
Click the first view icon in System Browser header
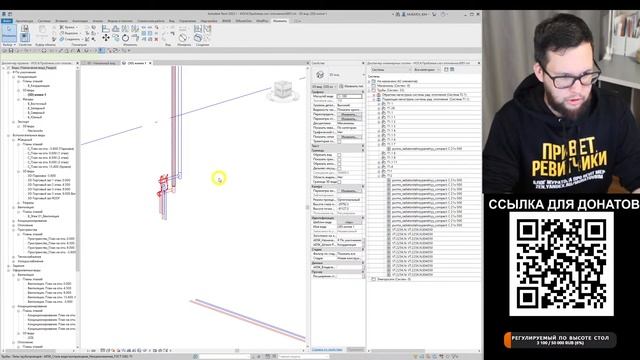(x=446, y=70)
